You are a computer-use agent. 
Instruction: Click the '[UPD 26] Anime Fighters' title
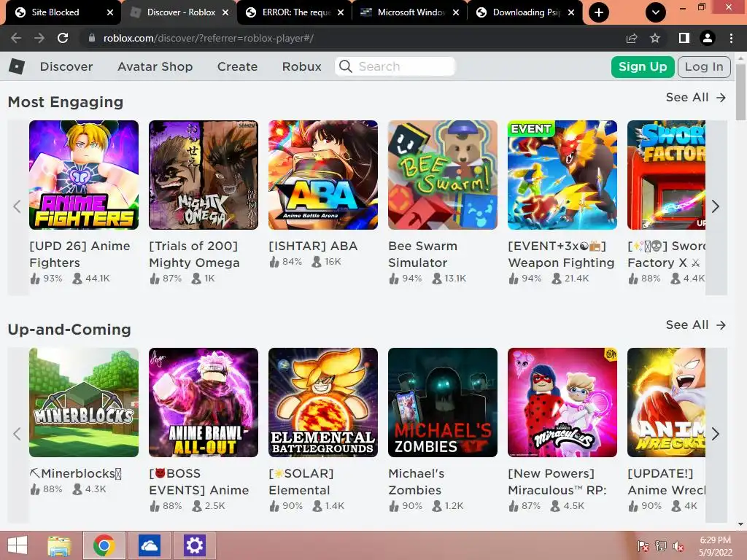(x=80, y=254)
